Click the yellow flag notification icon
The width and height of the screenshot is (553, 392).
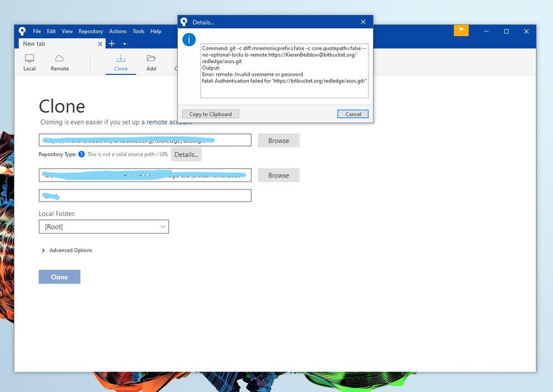pyautogui.click(x=461, y=30)
